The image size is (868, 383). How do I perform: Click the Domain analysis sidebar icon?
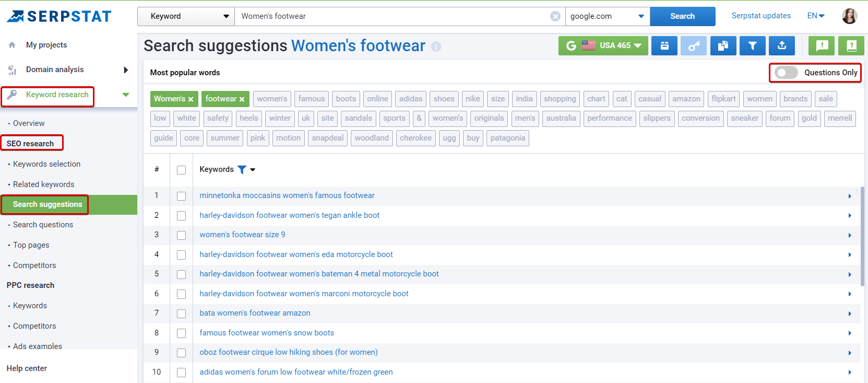point(12,69)
